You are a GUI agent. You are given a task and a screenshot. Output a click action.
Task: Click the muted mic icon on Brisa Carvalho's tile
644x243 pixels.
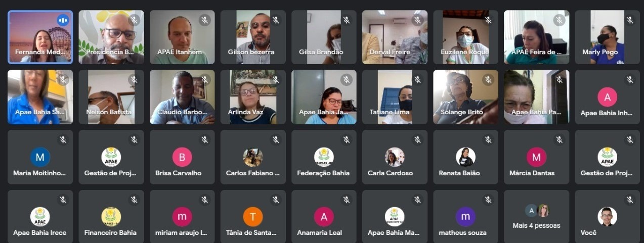coord(205,140)
